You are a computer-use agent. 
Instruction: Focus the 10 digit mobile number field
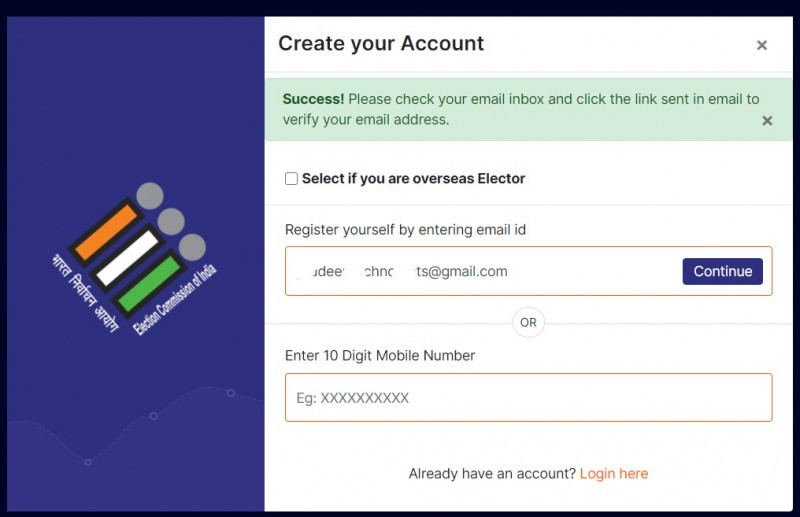(x=529, y=398)
